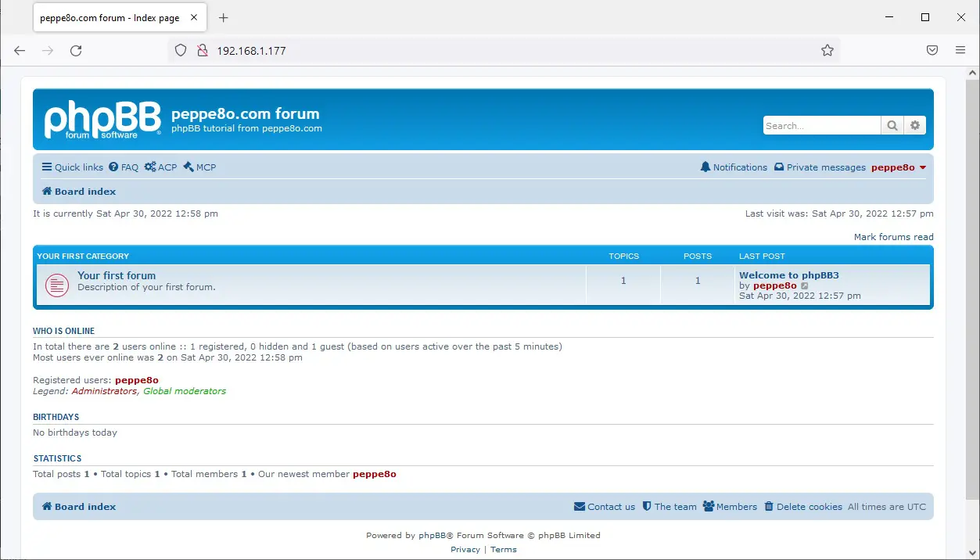Focus the forum Search input field

(x=822, y=125)
